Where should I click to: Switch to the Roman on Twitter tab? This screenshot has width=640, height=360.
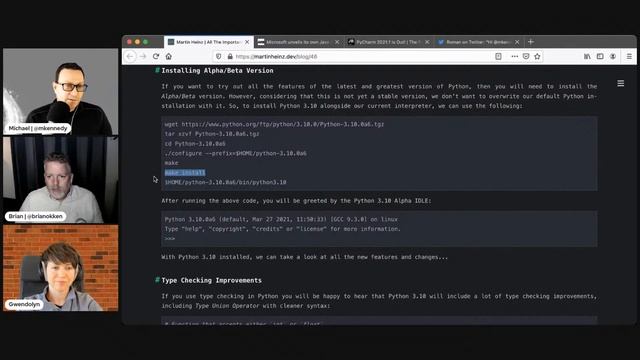point(478,42)
